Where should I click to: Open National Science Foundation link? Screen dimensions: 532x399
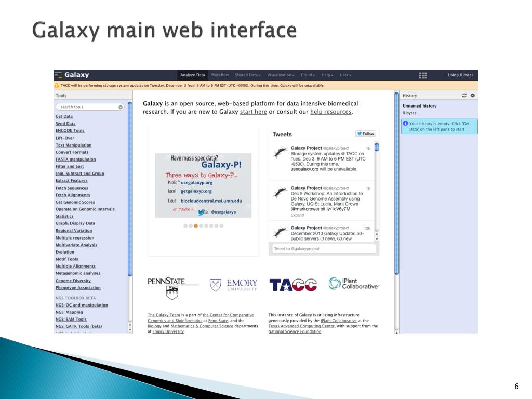(295, 331)
